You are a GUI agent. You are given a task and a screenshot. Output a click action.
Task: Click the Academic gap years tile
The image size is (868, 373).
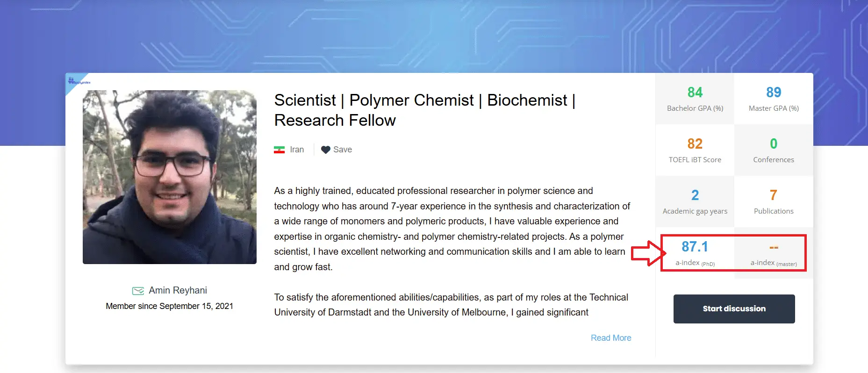click(695, 201)
